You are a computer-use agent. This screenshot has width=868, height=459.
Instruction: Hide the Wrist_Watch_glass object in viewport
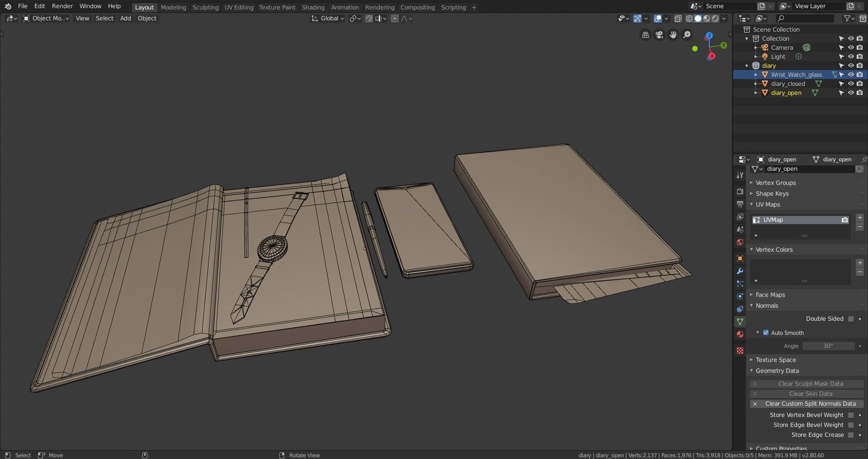tap(851, 75)
